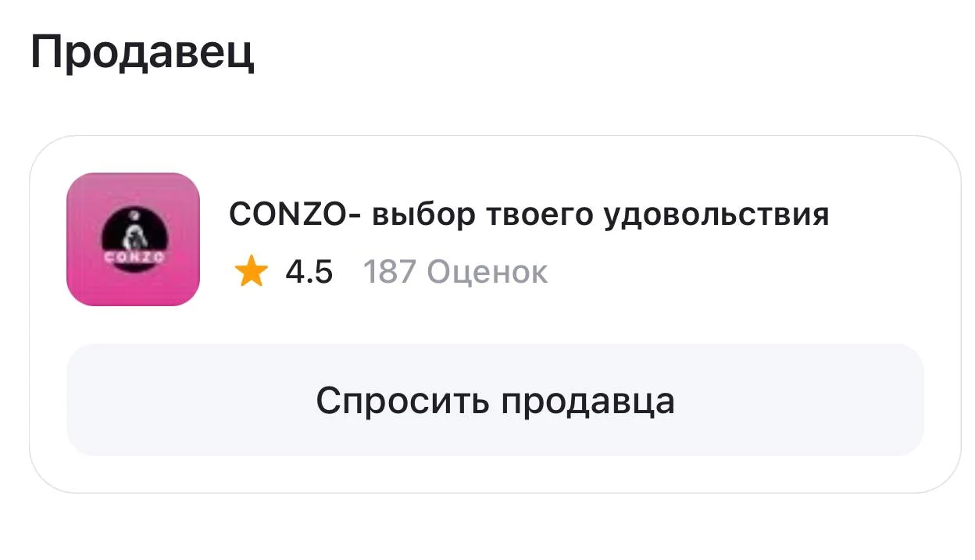Click the 4.5 rating score
975x560 pixels.
pos(309,273)
